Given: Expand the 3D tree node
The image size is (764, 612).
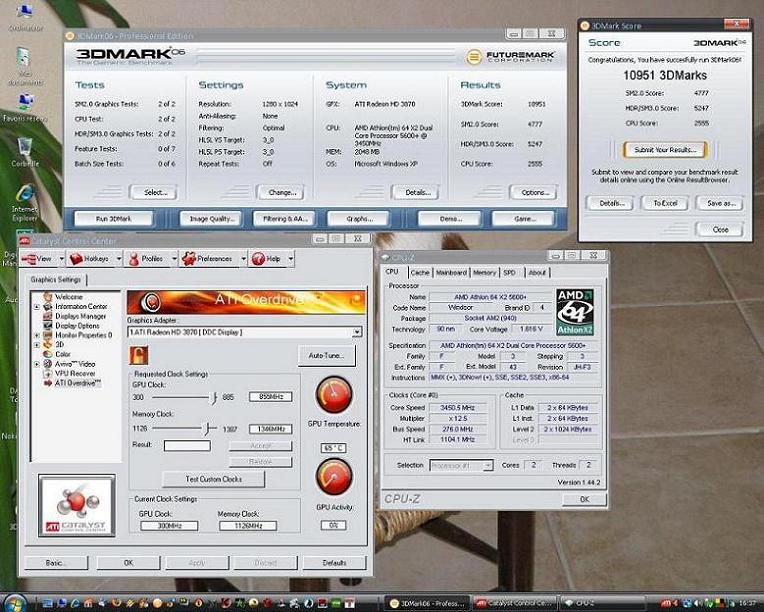Looking at the screenshot, I should 37,345.
